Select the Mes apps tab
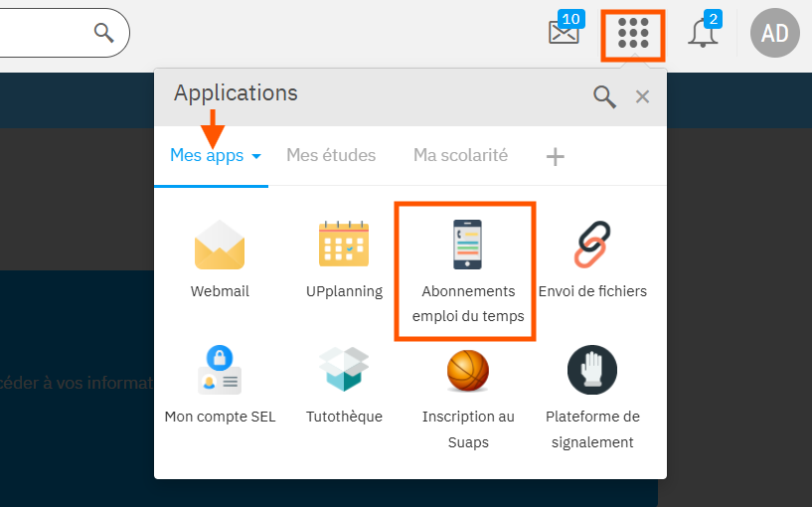Viewport: 812px width, 507px height. 206,155
